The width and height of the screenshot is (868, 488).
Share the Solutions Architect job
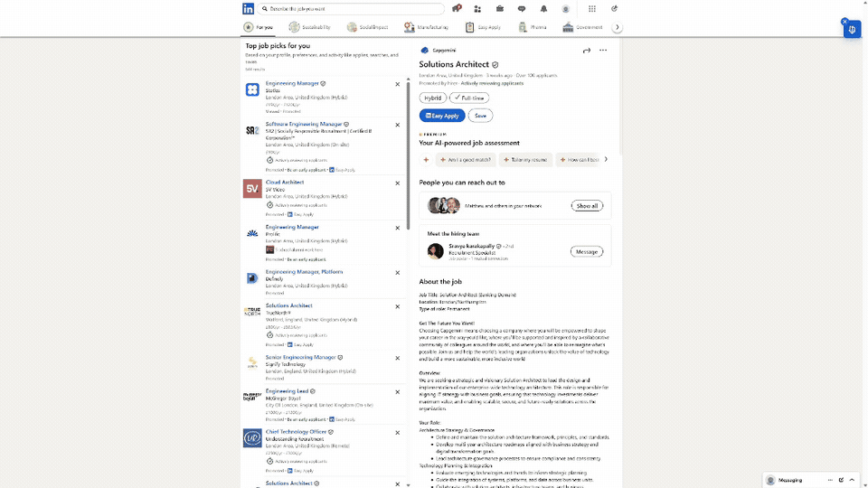tap(586, 51)
